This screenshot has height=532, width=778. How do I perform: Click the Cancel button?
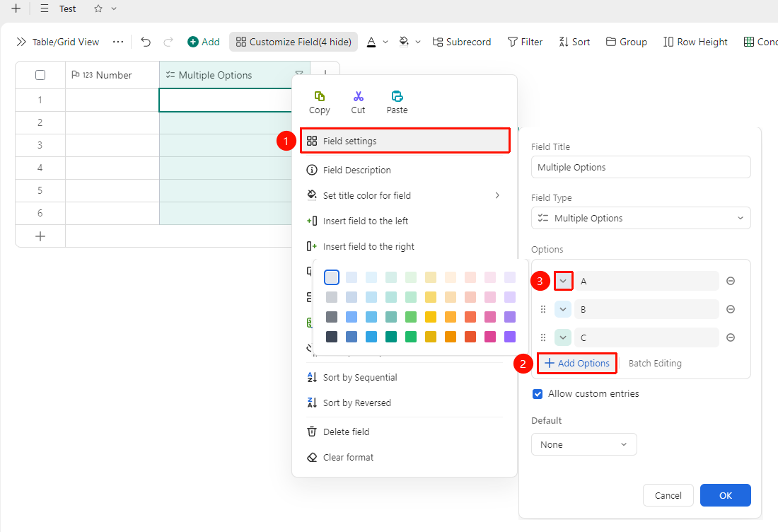[x=668, y=495]
